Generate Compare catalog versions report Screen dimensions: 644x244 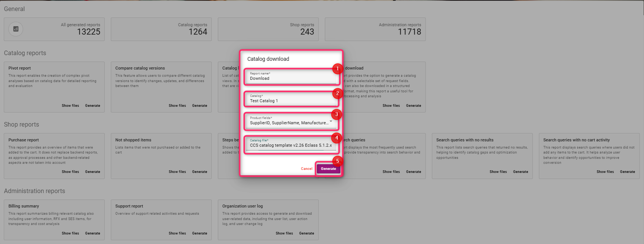pos(200,106)
